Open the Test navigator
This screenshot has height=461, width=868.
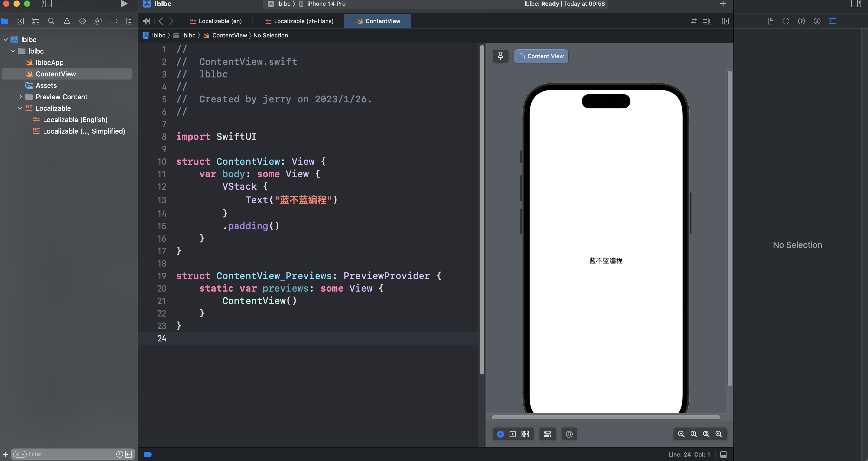pos(82,21)
